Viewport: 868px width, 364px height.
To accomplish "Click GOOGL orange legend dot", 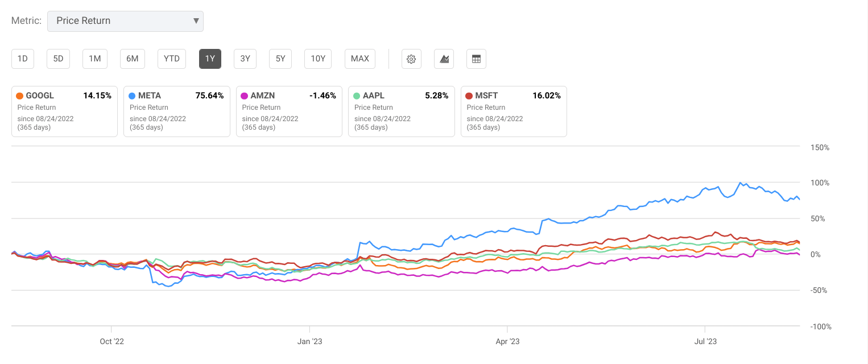I will pyautogui.click(x=20, y=96).
